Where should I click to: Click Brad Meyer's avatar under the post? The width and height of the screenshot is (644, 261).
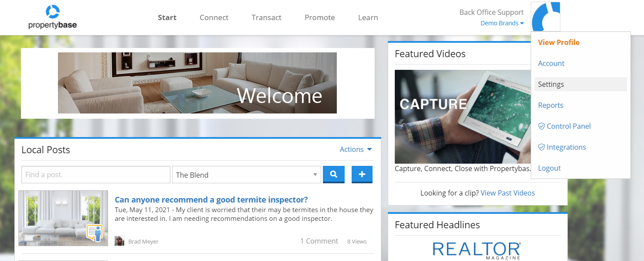pos(119,240)
